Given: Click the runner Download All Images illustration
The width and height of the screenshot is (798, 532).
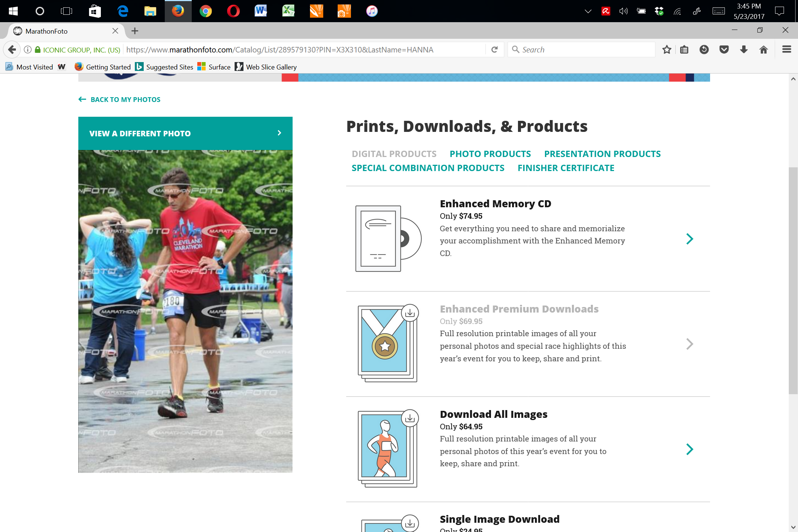Looking at the screenshot, I should 388,449.
